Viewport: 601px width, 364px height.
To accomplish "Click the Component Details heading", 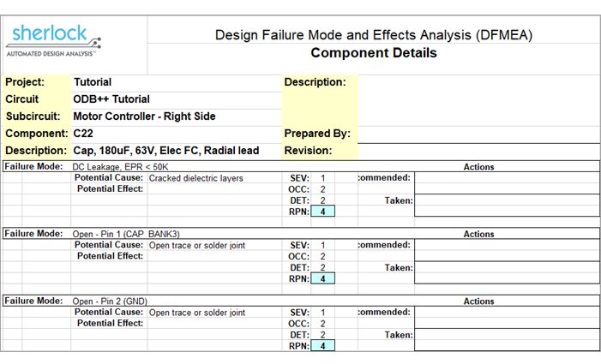I will [374, 53].
